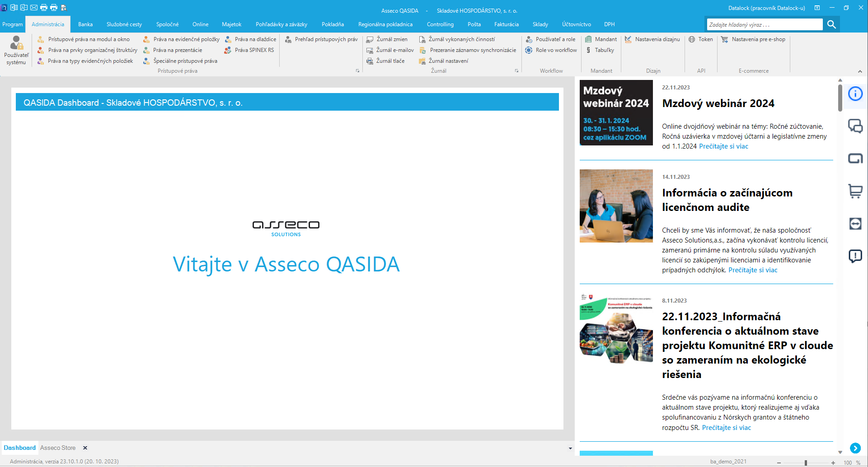Image resolution: width=868 pixels, height=467 pixels.
Task: Click the search magnifier button
Action: click(831, 24)
